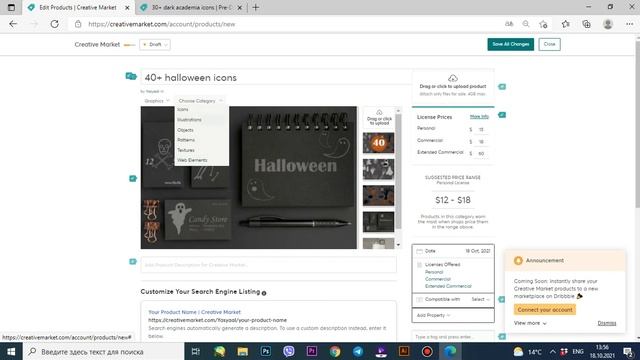This screenshot has width=640, height=360.
Task: Click the Connect your account button
Action: 545,310
